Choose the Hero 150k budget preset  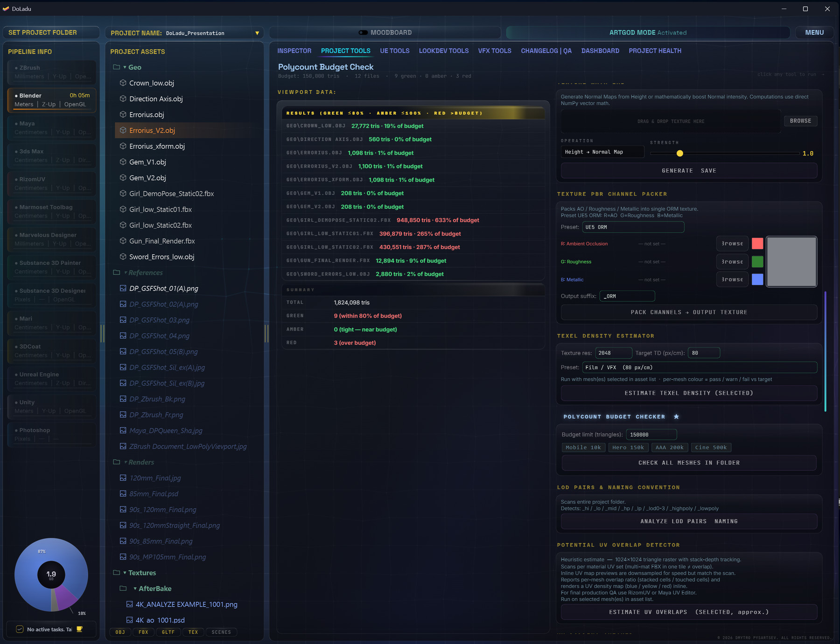[x=628, y=448]
